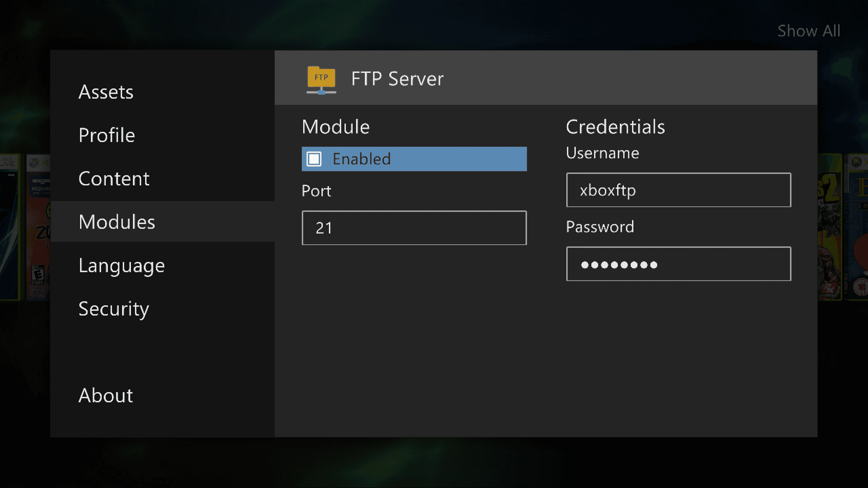Select the Content category
Image resolution: width=868 pixels, height=488 pixels.
114,178
